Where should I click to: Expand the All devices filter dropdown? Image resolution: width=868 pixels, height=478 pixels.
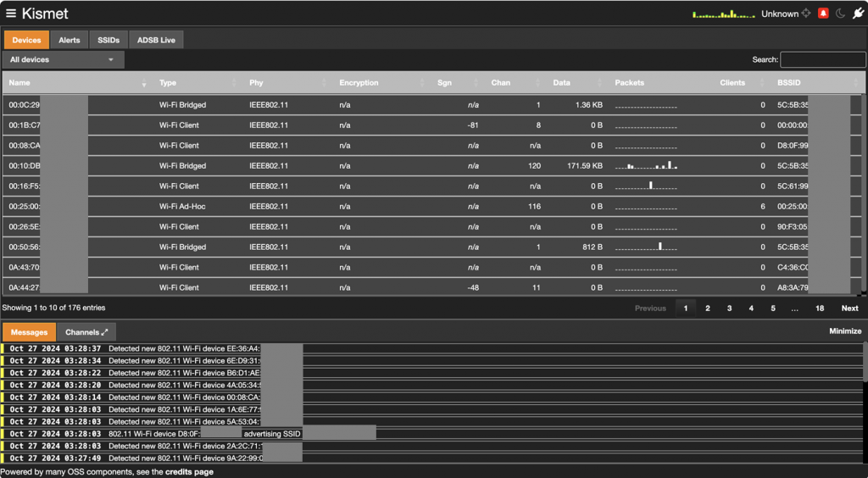point(63,59)
